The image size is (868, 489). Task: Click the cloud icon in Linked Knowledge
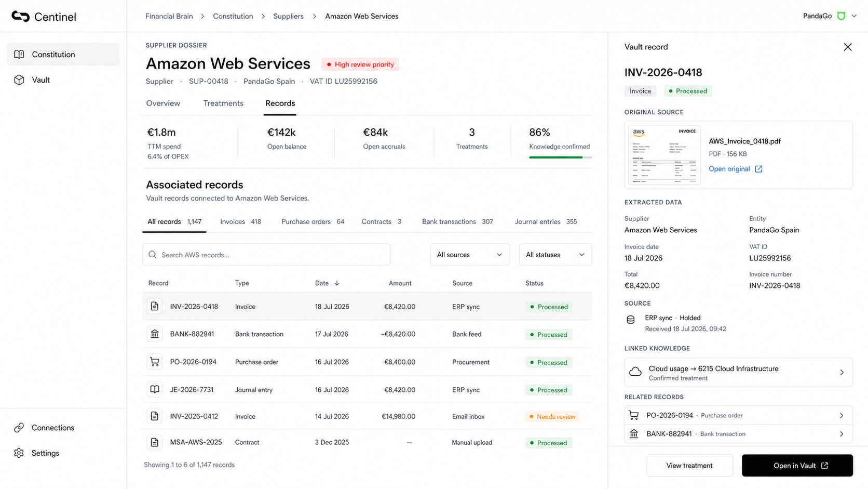click(635, 372)
